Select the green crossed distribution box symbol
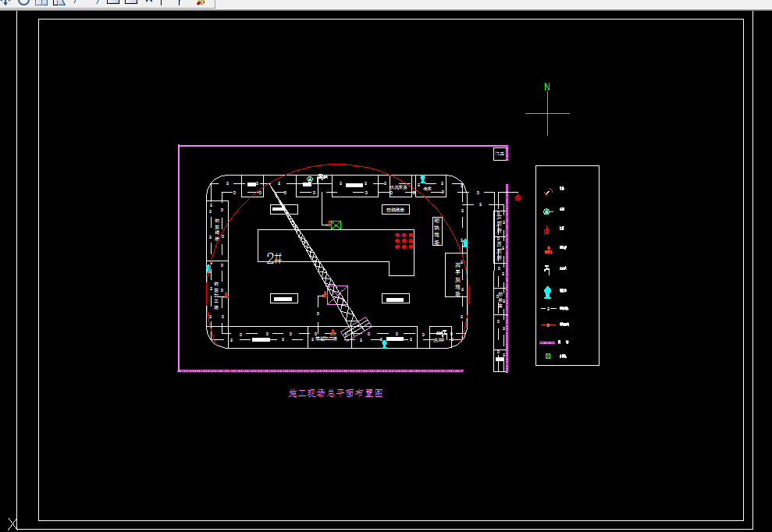 336,225
